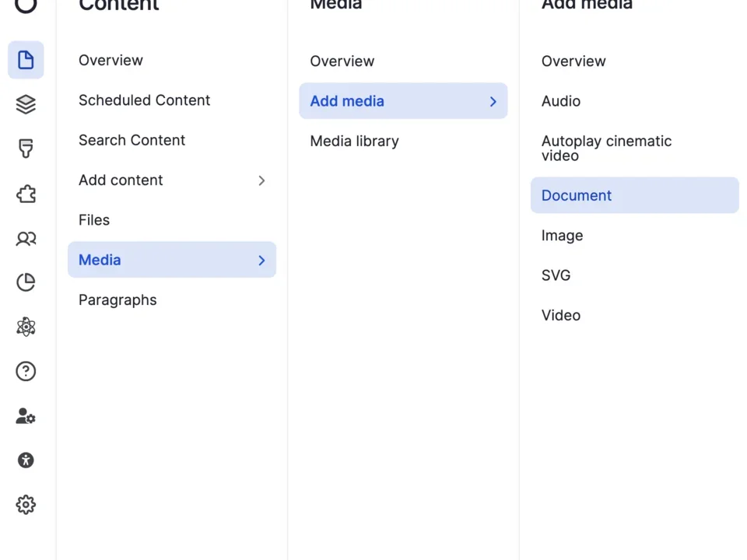
Task: Select Paragraphs in the Content menu
Action: click(117, 299)
